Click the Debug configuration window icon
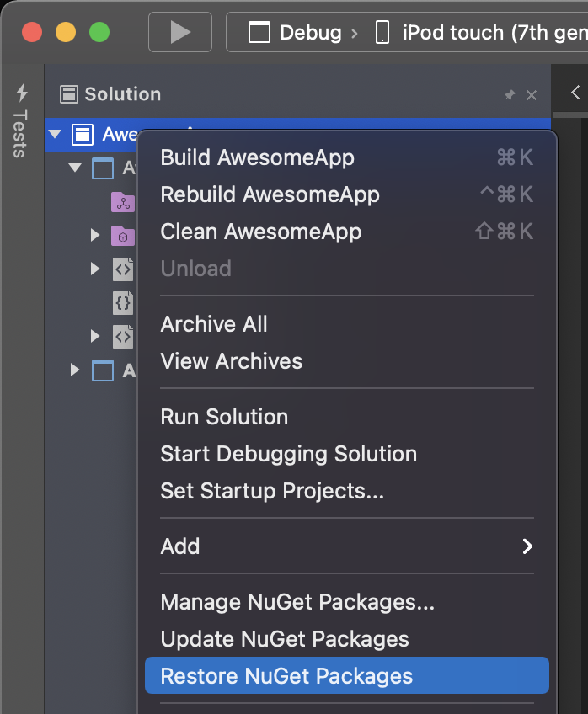The width and height of the screenshot is (588, 714). pyautogui.click(x=259, y=33)
